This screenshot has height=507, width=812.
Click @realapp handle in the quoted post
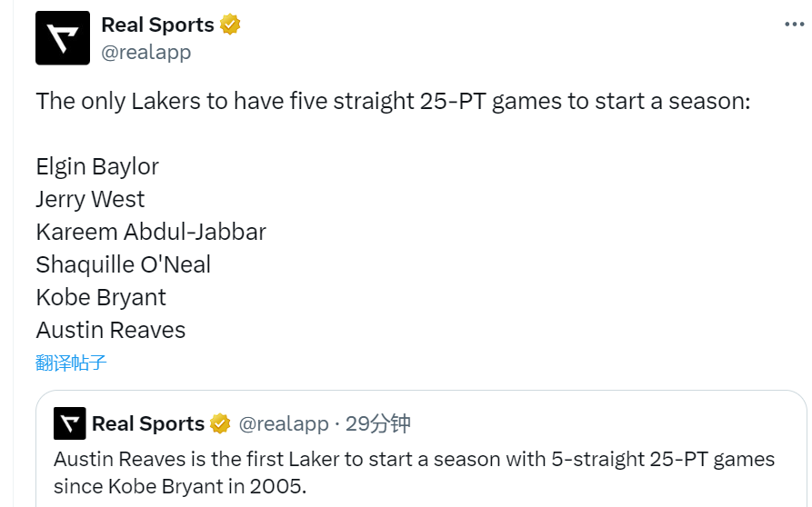[x=283, y=423]
